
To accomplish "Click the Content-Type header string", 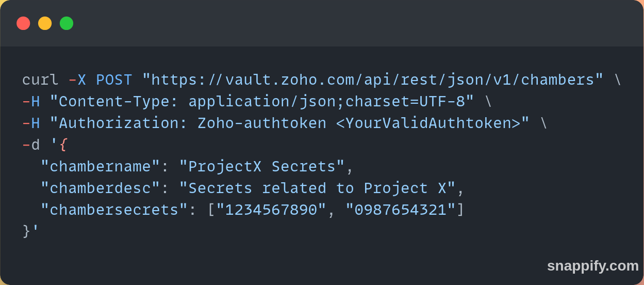I will 261,102.
